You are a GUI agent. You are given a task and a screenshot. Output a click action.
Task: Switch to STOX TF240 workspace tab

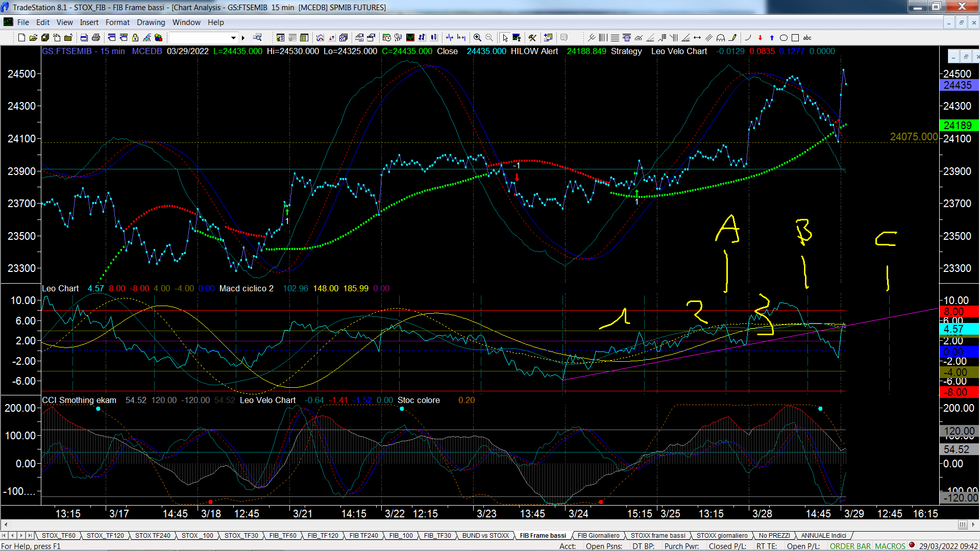click(153, 536)
